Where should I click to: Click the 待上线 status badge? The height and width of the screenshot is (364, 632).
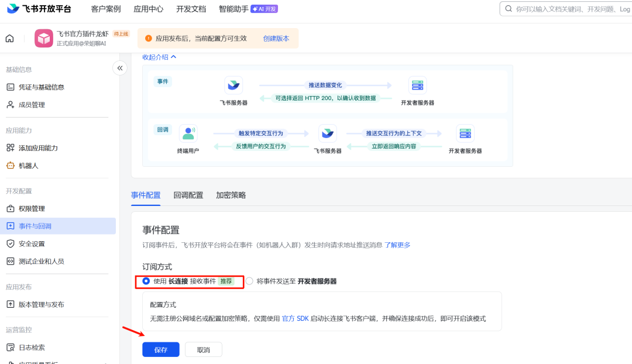click(121, 34)
